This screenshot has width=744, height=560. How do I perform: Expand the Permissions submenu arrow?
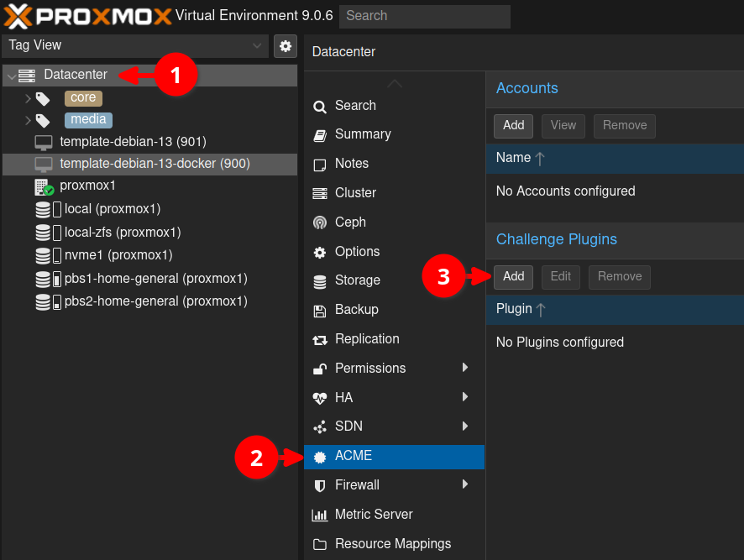coord(465,368)
